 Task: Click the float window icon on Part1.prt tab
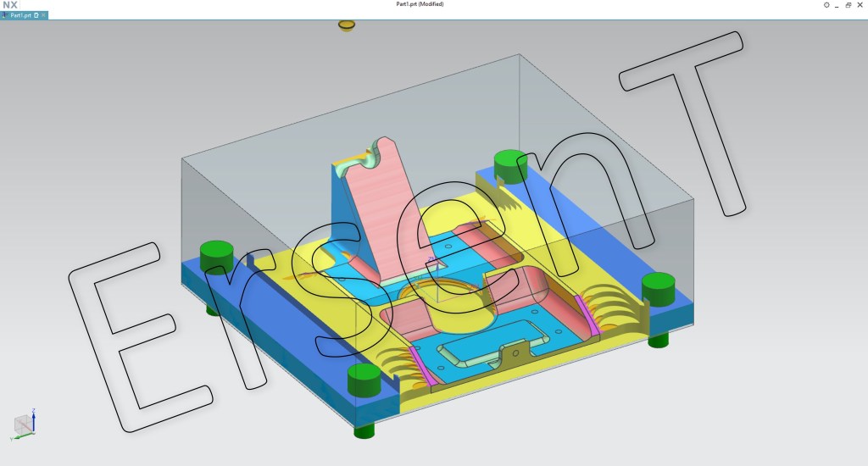click(x=36, y=15)
